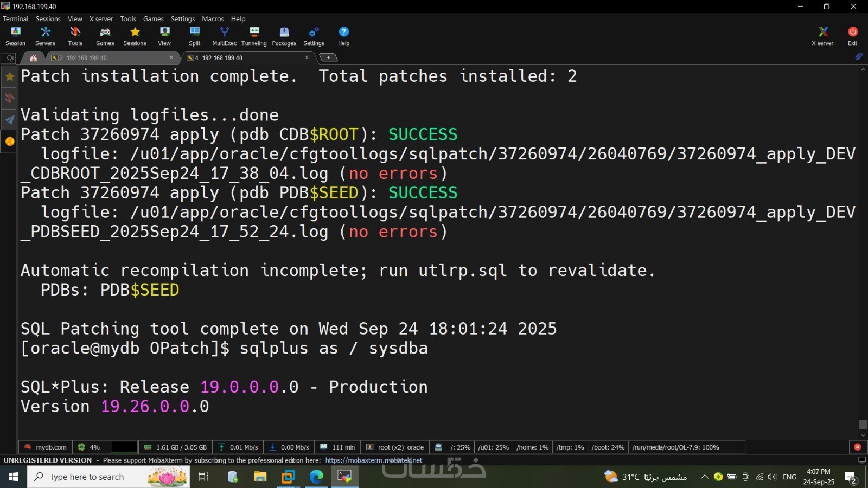Screen dimensions: 868x488
Task: Click the mydb.com hostname status entry
Action: [46, 447]
